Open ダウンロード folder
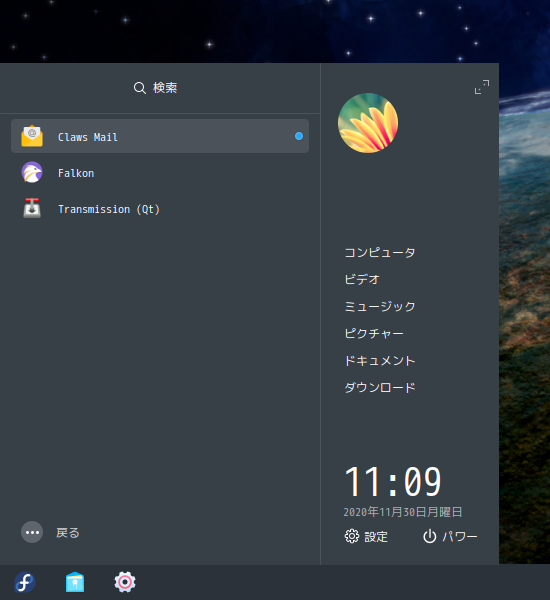Viewport: 550px width, 600px height. click(380, 388)
